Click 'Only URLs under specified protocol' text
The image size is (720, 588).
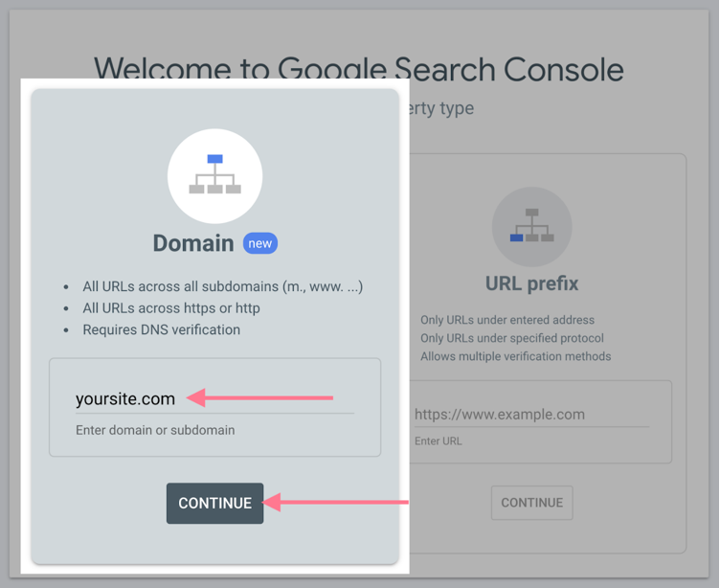tap(512, 338)
